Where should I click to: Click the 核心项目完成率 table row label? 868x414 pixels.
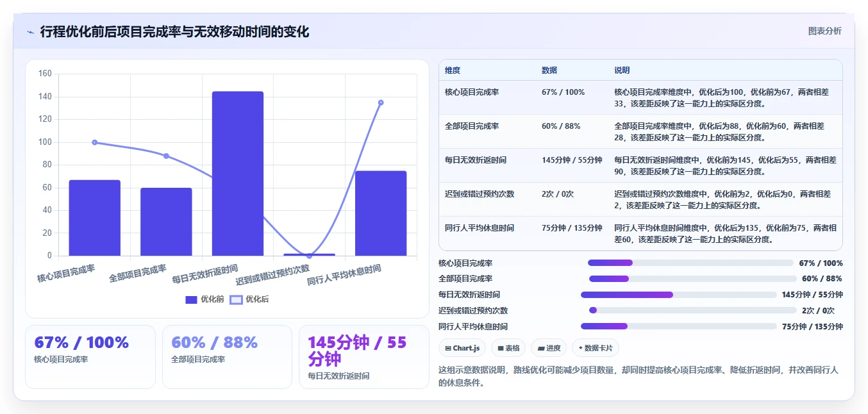coord(472,92)
